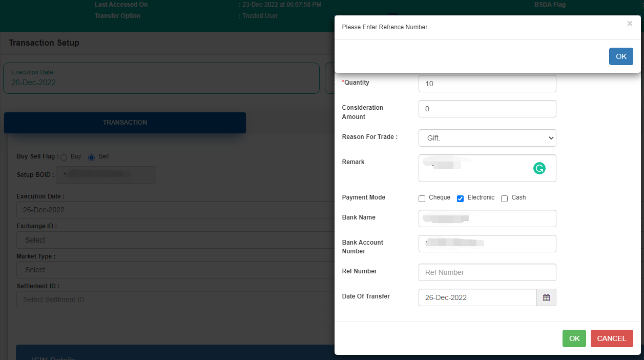
Task: Open the Market Type select dropdown
Action: pos(175,270)
